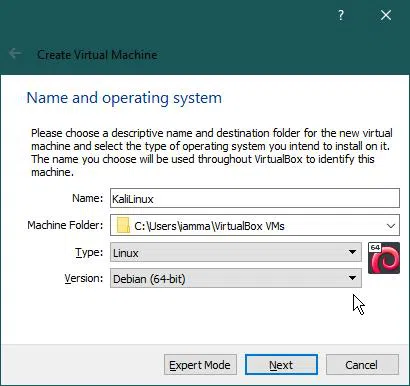
Task: Switch to Expert Mode
Action: click(200, 365)
